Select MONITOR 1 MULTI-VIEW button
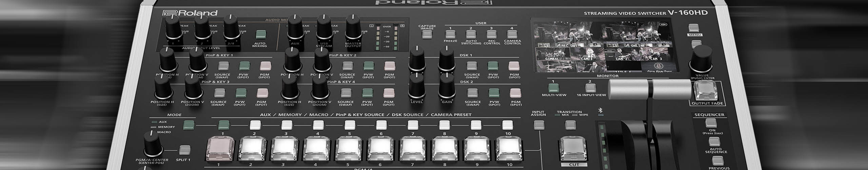 point(553,88)
